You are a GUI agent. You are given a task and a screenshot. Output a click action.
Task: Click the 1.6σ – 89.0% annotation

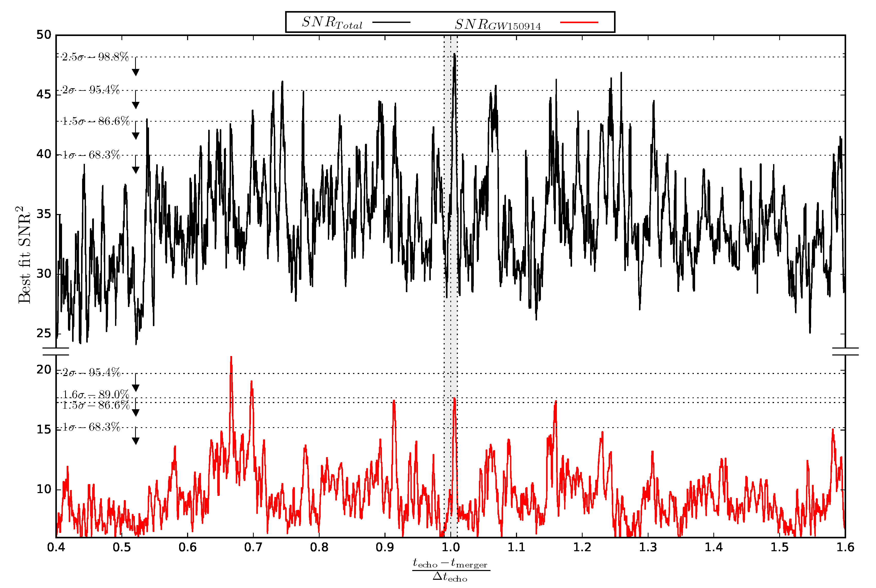click(96, 395)
